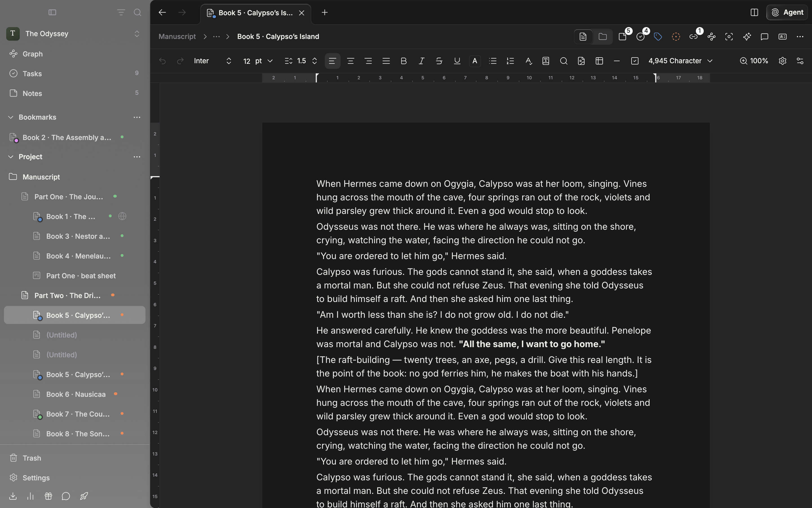Select the Book 5 · Calypso's Is... tab

coord(256,13)
